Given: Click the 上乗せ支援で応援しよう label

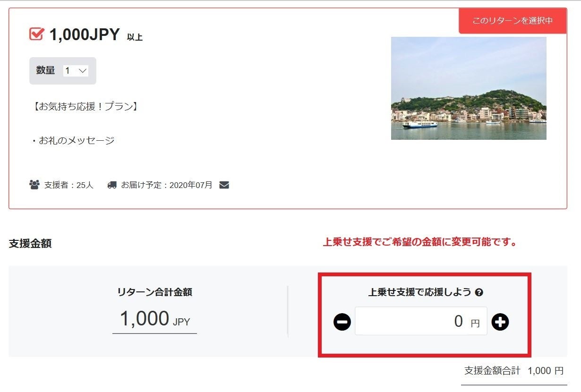Looking at the screenshot, I should pyautogui.click(x=419, y=293).
